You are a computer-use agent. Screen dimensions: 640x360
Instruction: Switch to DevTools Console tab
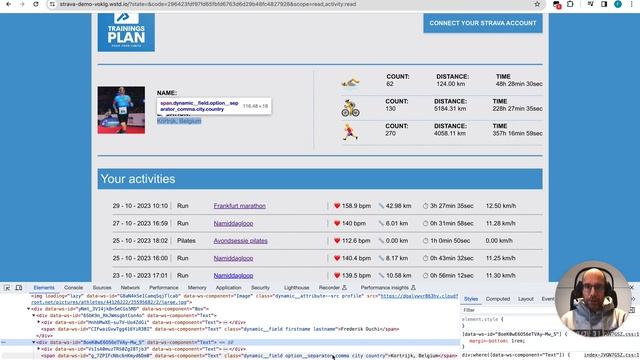pos(73,288)
